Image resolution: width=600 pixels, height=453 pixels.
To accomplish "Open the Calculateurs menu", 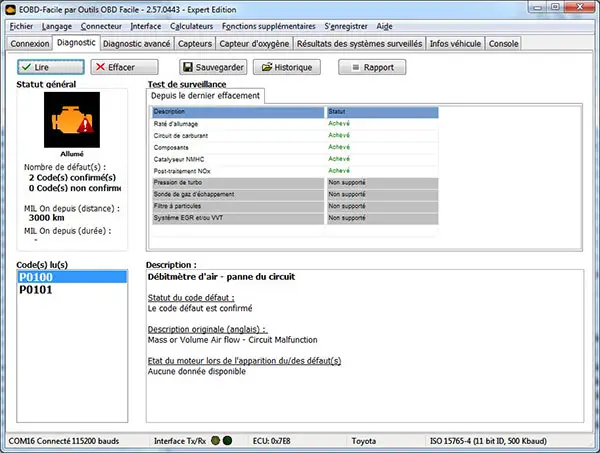I will (190, 24).
